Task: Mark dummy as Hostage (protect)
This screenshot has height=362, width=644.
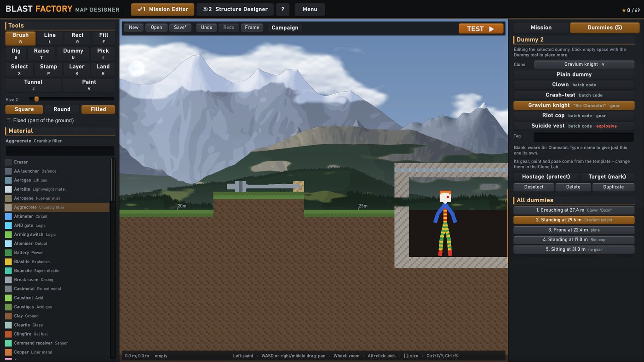Action: tap(546, 177)
